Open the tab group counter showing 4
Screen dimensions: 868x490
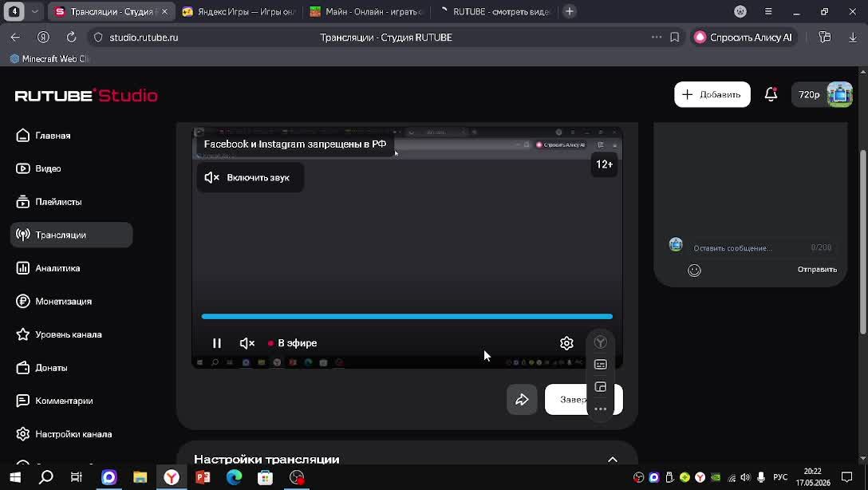pyautogui.click(x=14, y=12)
